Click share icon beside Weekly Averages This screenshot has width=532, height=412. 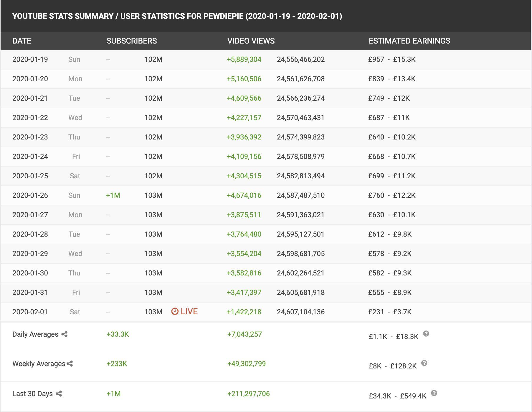point(70,364)
